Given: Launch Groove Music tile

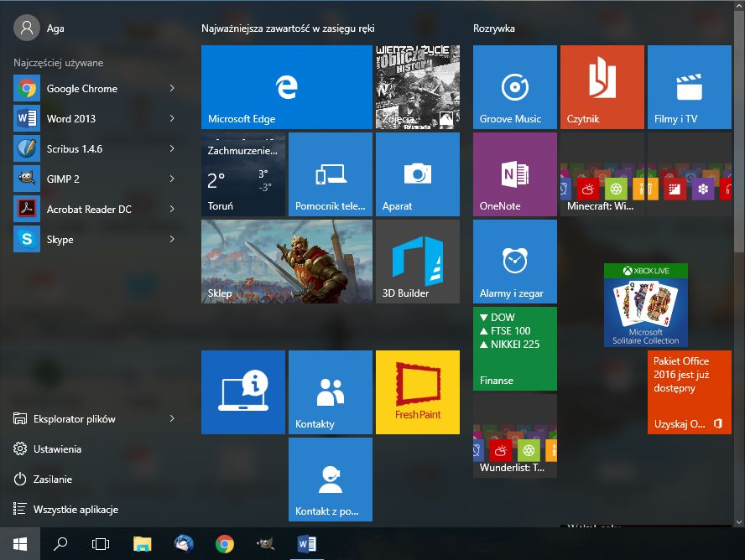Looking at the screenshot, I should (514, 86).
